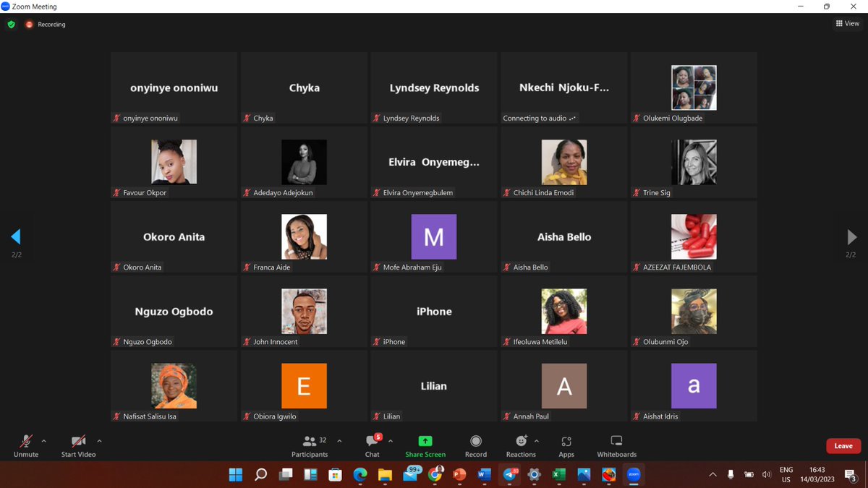The height and width of the screenshot is (488, 868).
Task: Select Favour Okpor's video tile
Action: pyautogui.click(x=174, y=163)
